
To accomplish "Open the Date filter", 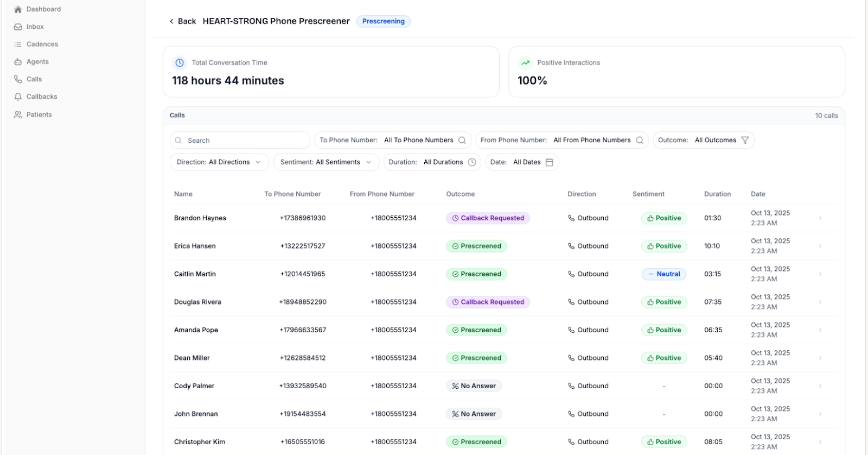I will [522, 162].
